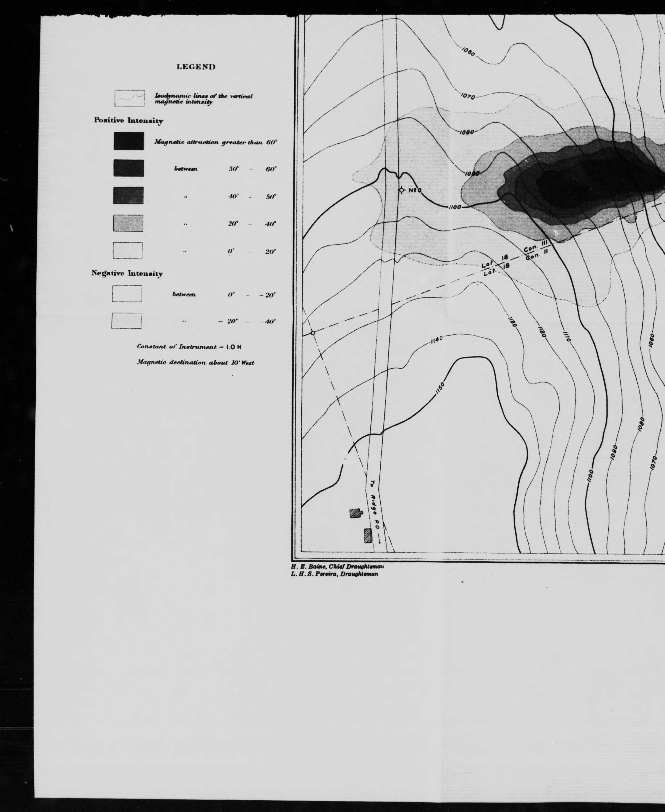Image resolution: width=665 pixels, height=812 pixels.
Task: Click the 0° to −20° negative intensity swatch
Action: 127,294
